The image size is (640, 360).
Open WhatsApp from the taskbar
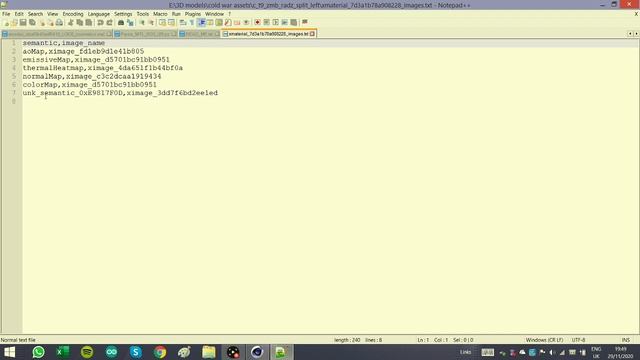(38, 352)
